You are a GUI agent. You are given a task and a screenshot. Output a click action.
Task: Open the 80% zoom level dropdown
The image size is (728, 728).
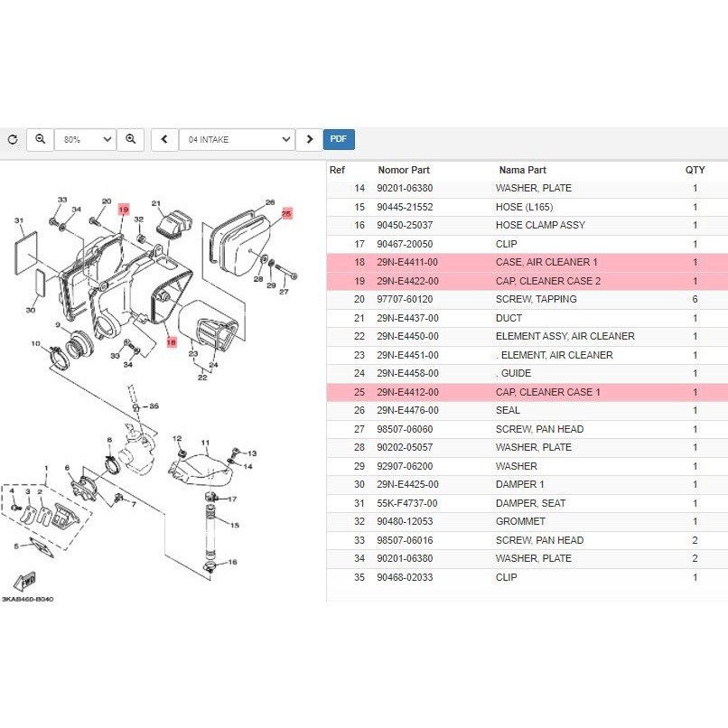[86, 140]
